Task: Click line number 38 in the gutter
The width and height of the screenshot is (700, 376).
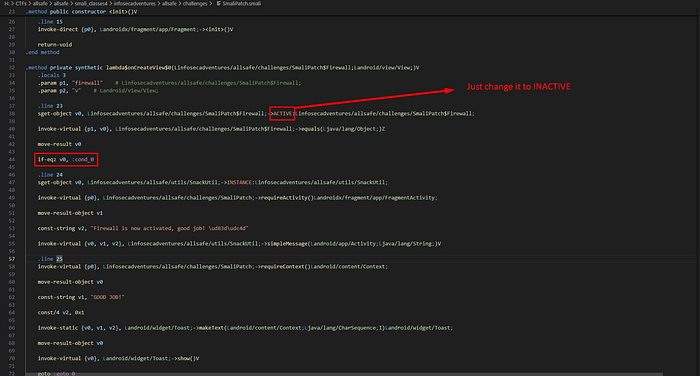Action: (x=12, y=113)
